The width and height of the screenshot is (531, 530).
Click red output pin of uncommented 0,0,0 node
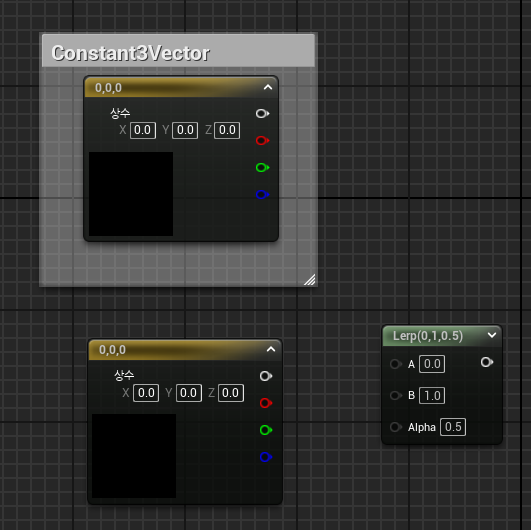coord(266,403)
